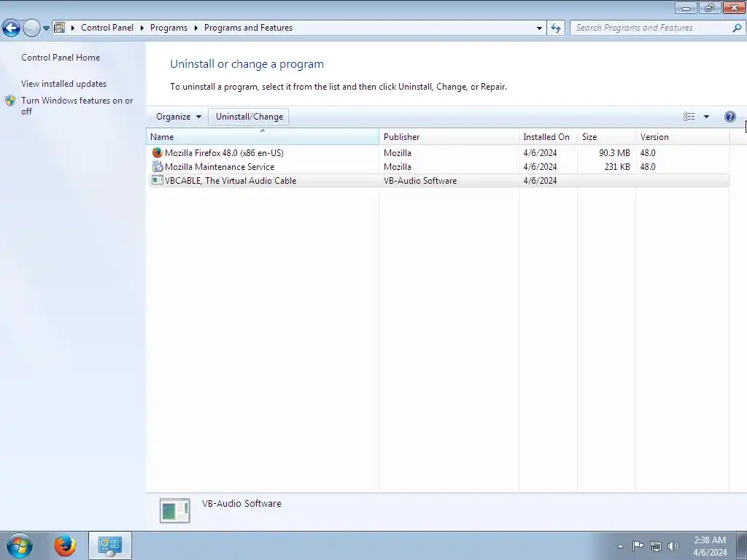
Task: Show hidden tray icons arrow
Action: pos(620,546)
